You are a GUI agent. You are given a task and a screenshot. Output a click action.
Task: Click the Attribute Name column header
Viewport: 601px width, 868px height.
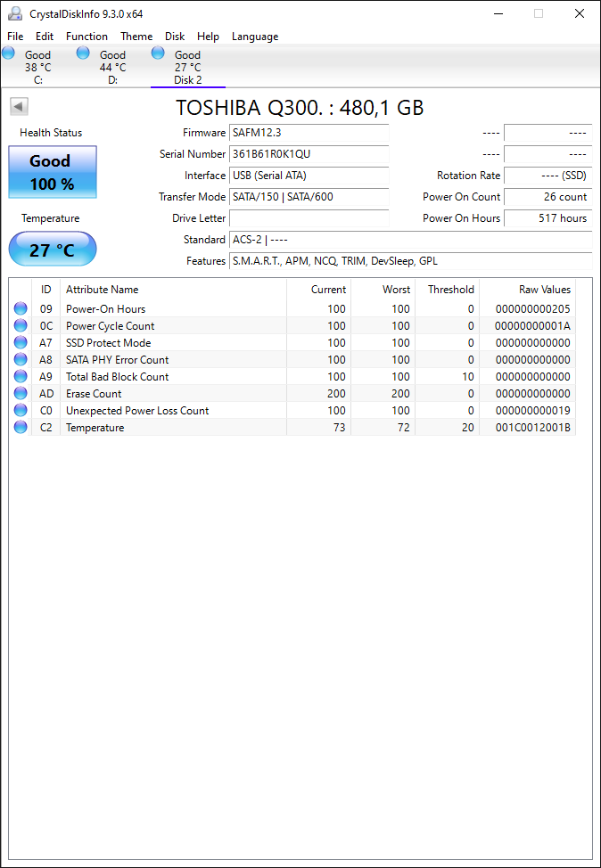[x=173, y=290]
